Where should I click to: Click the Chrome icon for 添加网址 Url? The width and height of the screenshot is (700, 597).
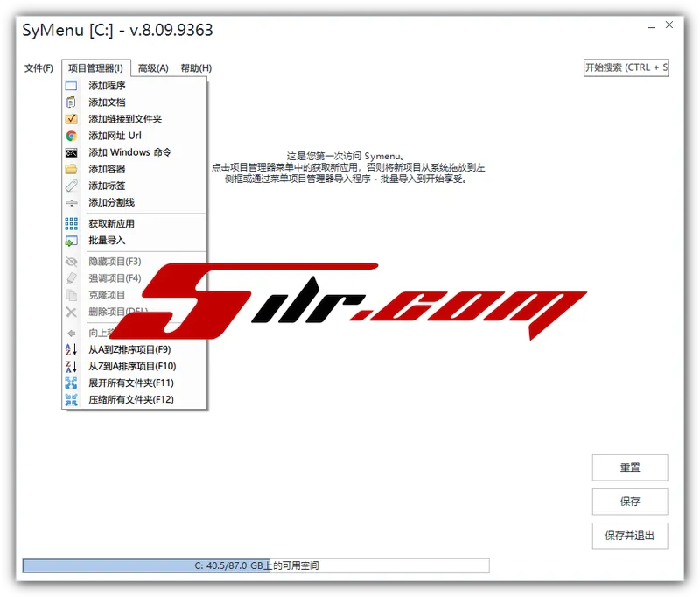click(71, 136)
